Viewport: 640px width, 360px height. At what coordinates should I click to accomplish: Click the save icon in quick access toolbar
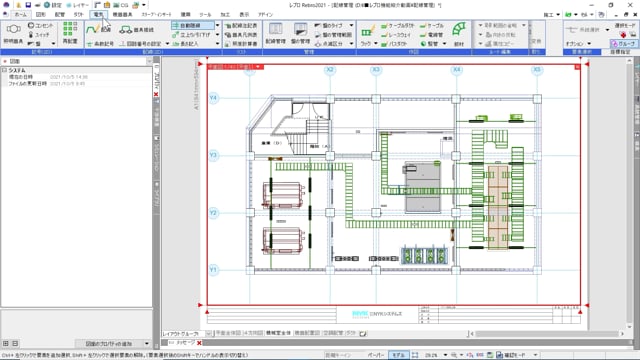tap(28, 5)
